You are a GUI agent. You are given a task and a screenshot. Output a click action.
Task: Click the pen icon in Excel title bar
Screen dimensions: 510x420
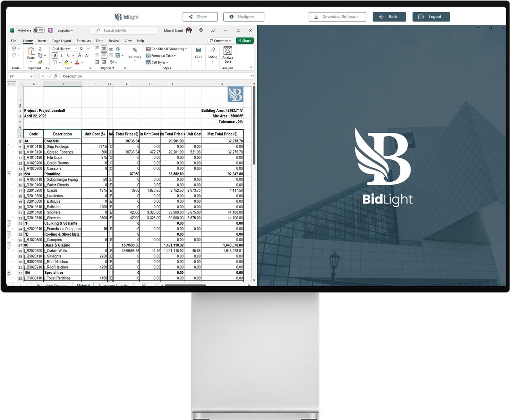pos(213,30)
